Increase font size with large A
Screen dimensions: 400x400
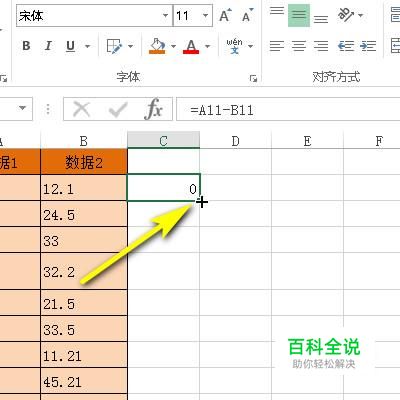[x=225, y=15]
